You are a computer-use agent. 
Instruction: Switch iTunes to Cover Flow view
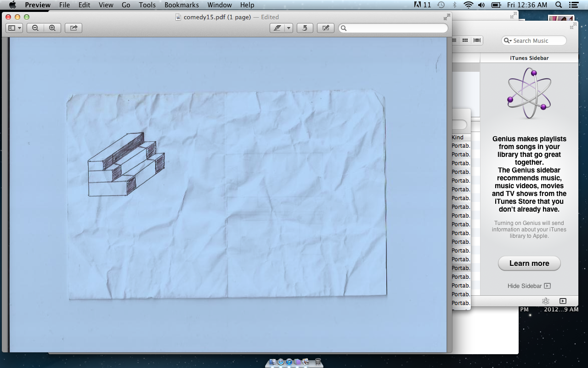(x=477, y=40)
